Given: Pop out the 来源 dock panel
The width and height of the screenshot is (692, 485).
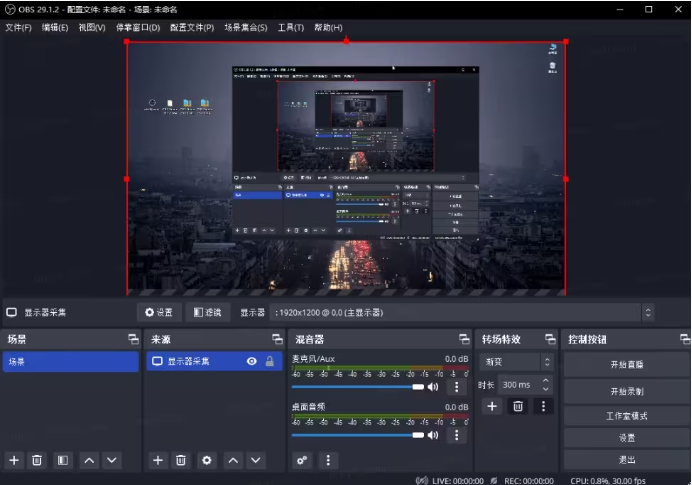Looking at the screenshot, I should [277, 339].
